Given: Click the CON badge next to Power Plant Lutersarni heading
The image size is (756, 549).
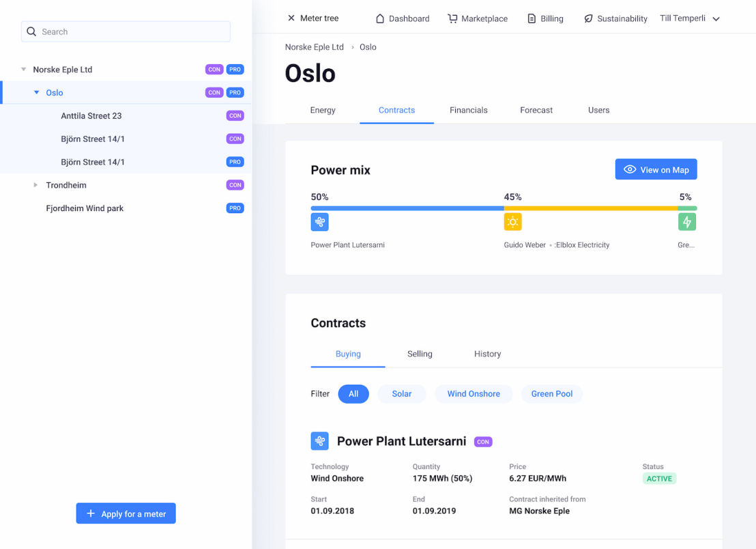Looking at the screenshot, I should point(483,442).
